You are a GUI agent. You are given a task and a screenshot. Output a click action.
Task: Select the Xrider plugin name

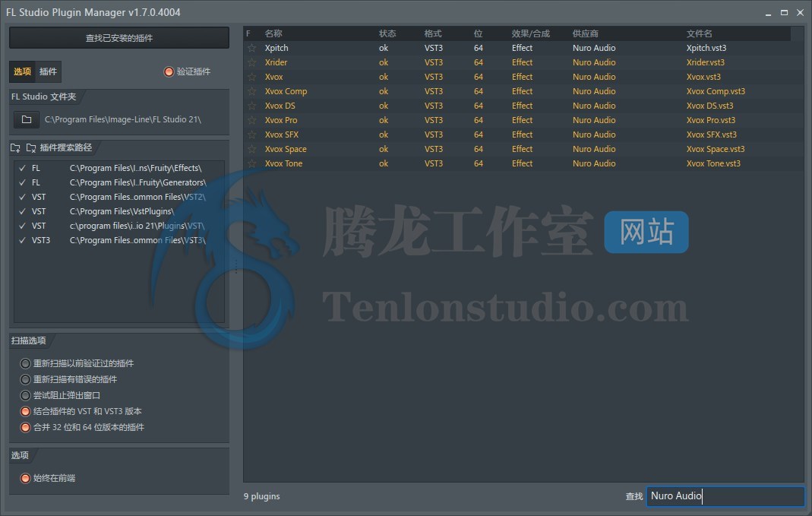(276, 62)
